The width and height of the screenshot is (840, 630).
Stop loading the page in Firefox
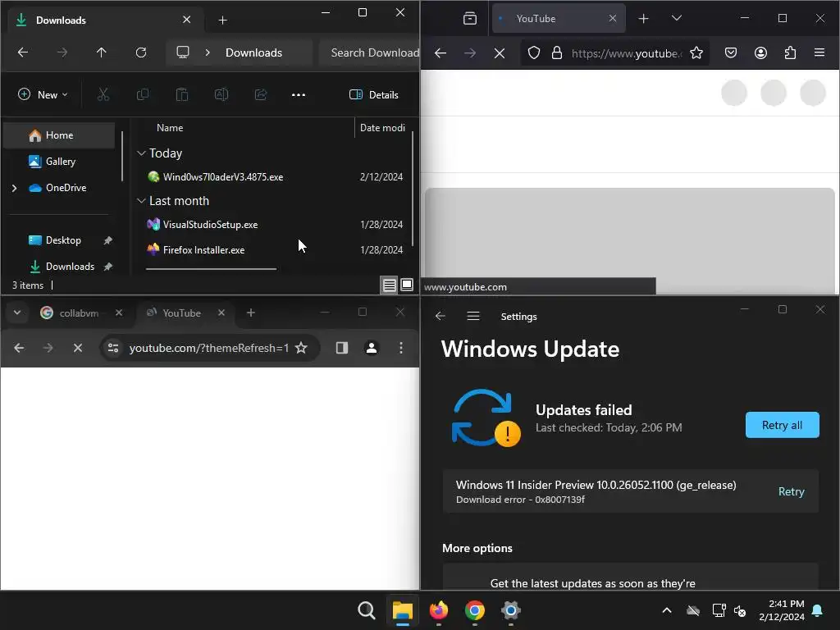pos(500,53)
